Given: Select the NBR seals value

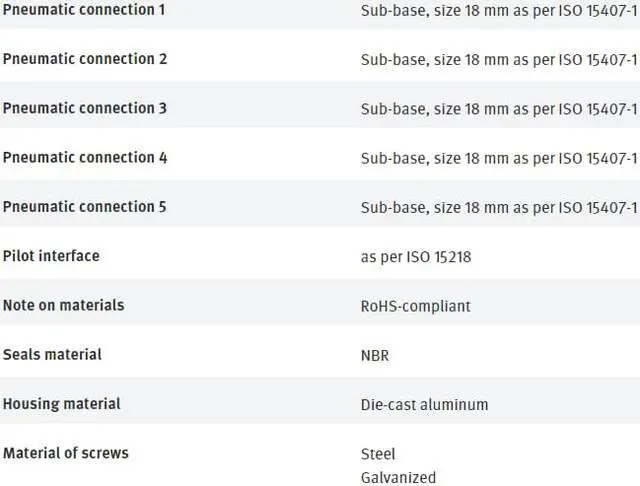Looking at the screenshot, I should click(376, 355).
